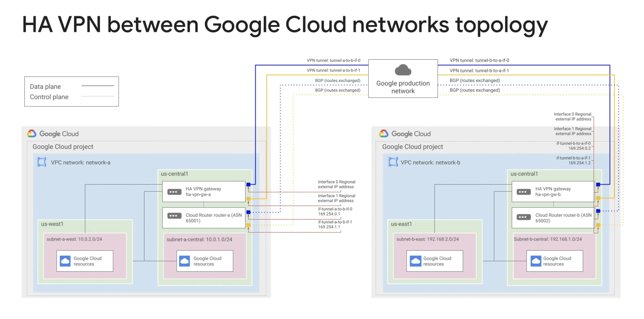Click 'Interface 1 Regional external IP address' above network-b

(x=573, y=131)
